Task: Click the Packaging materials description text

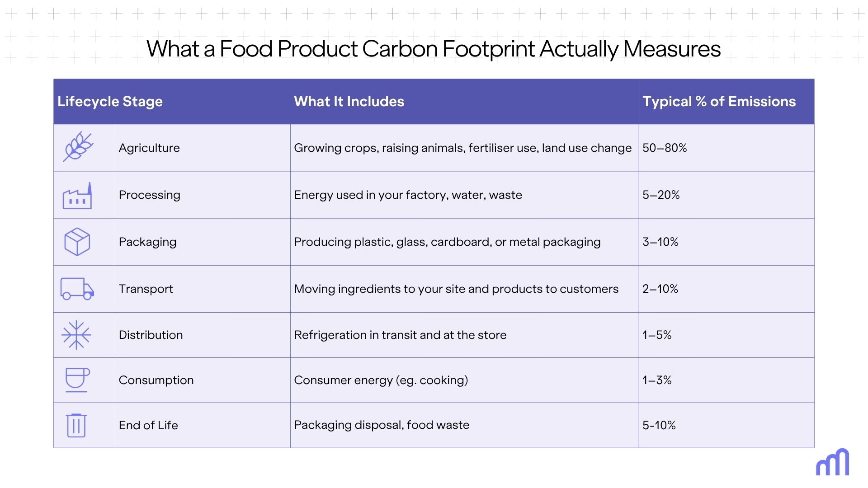Action: pyautogui.click(x=447, y=242)
